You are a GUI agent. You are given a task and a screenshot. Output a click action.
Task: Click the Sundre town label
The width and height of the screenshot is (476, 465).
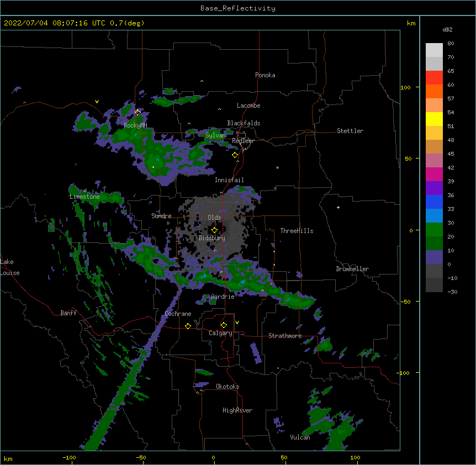(x=161, y=216)
